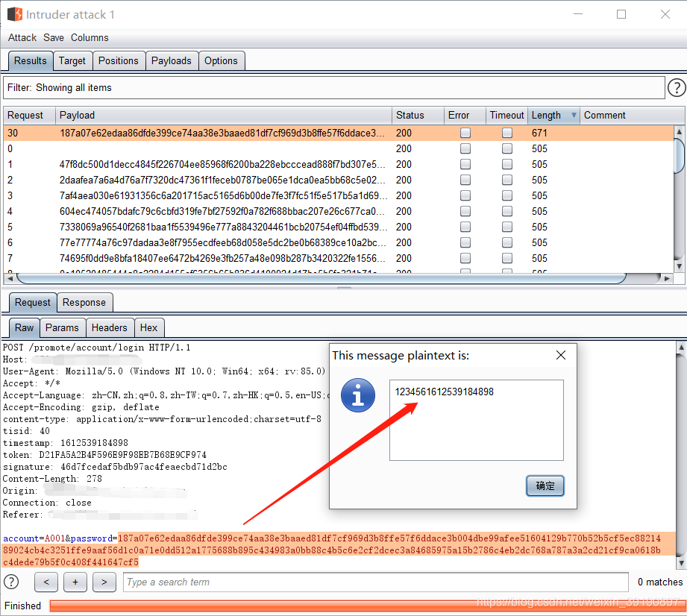Click horizontal scrollbar left arrow
The image size is (687, 616).
tap(10, 278)
